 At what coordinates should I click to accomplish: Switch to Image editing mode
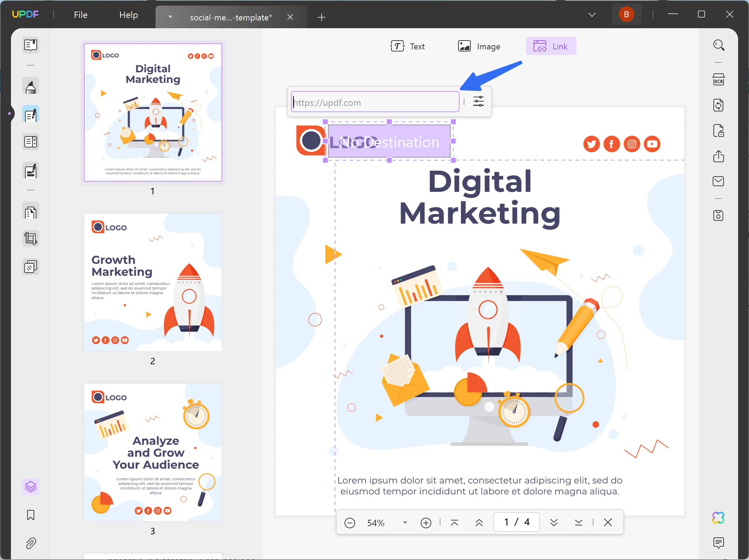tap(479, 46)
